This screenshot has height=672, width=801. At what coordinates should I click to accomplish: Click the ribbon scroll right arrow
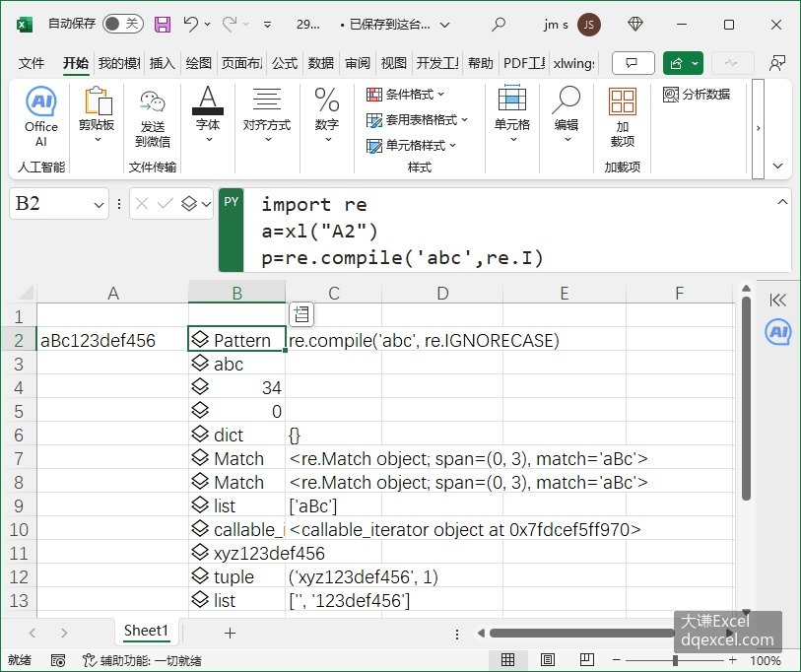pyautogui.click(x=758, y=128)
